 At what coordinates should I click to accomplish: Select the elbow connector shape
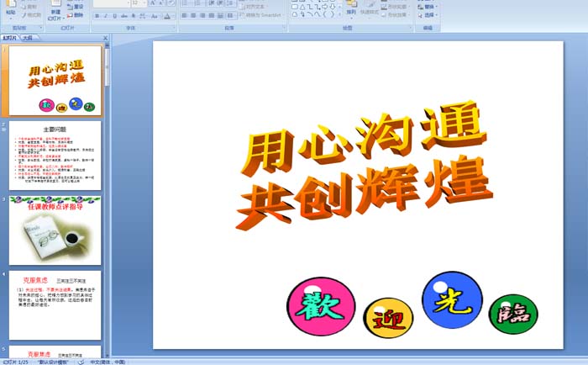(x=310, y=7)
